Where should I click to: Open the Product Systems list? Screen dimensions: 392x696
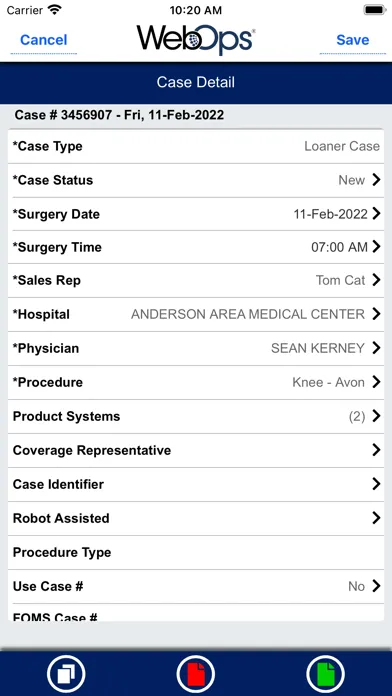coord(196,416)
